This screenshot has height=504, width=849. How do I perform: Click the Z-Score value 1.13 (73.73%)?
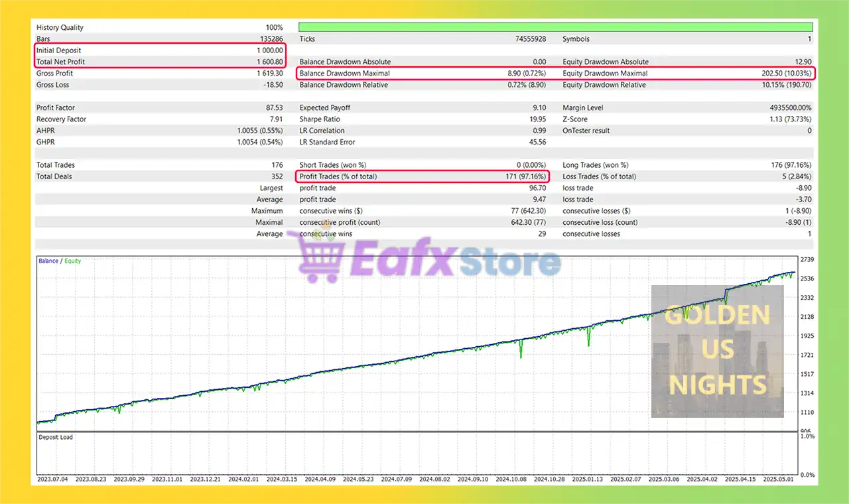[x=789, y=119]
